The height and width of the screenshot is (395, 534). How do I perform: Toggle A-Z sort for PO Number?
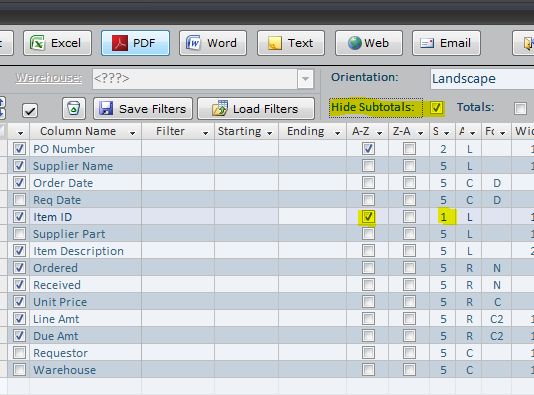coord(368,148)
